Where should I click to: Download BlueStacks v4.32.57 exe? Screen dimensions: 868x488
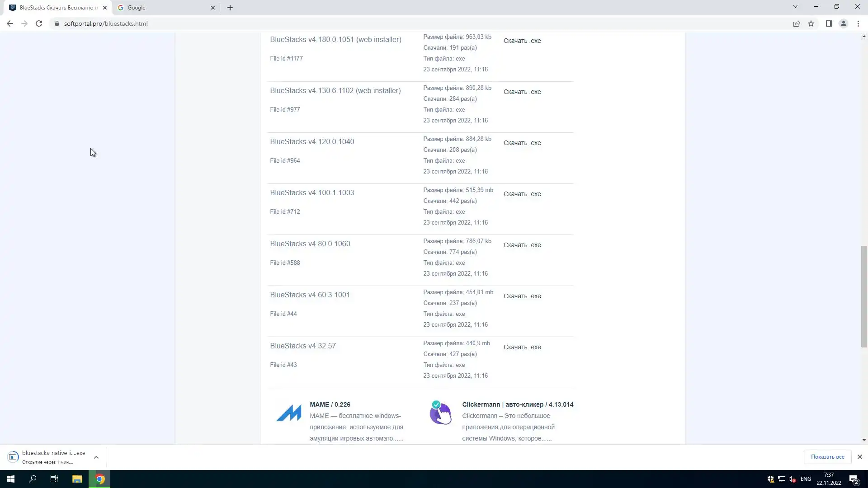point(522,347)
